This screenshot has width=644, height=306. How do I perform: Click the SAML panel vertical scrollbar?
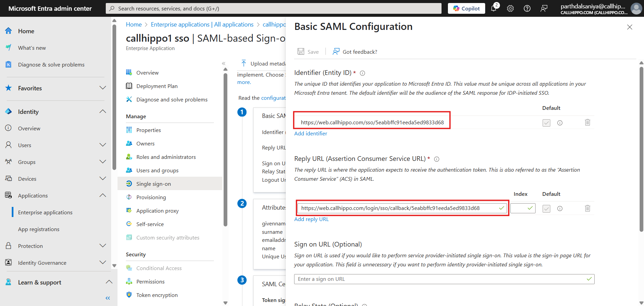click(x=641, y=149)
